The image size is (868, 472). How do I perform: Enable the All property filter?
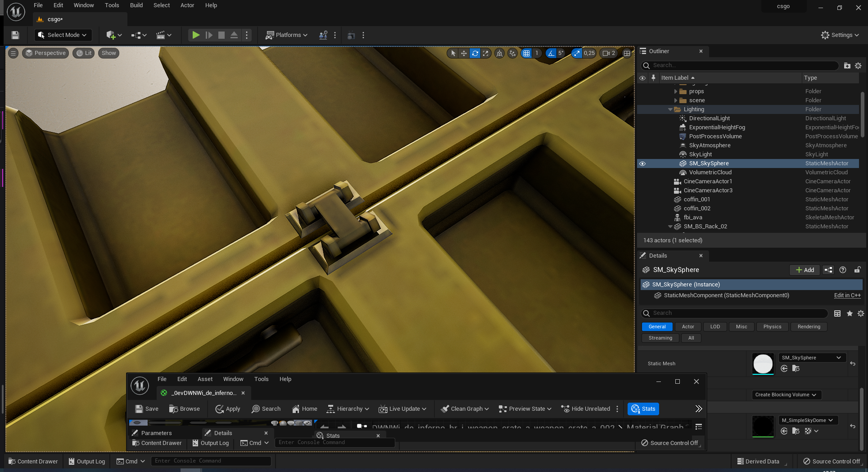(691, 338)
